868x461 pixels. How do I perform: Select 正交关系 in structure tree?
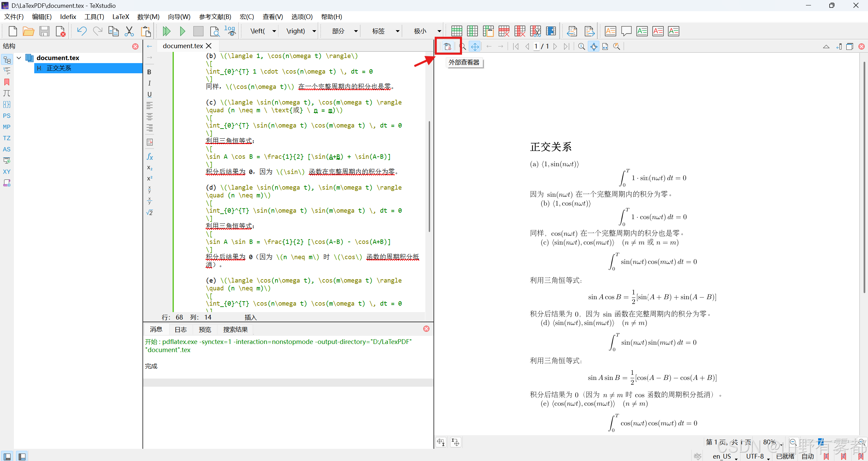(59, 68)
